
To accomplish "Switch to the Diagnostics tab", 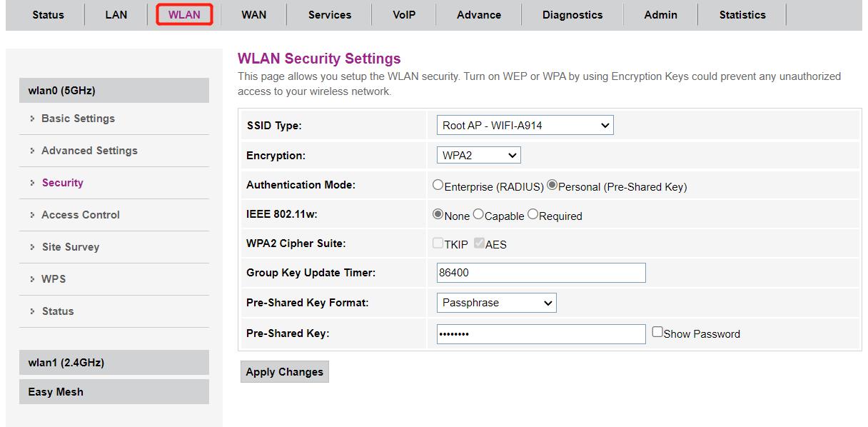I will click(572, 15).
